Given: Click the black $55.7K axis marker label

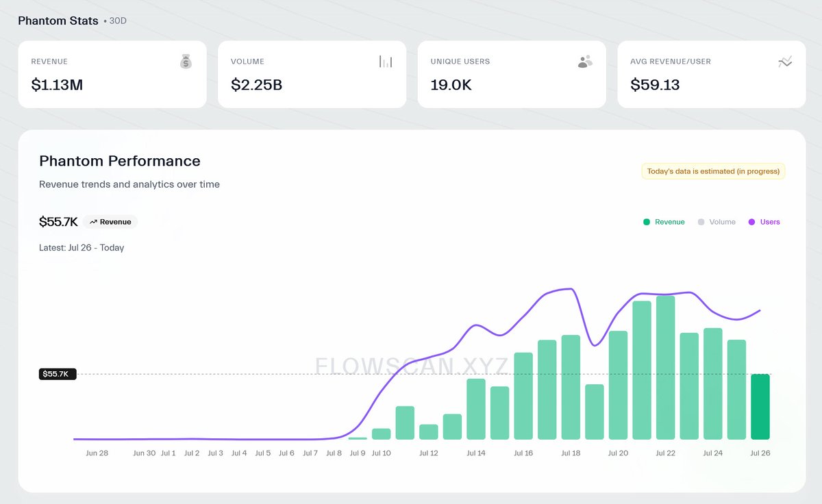Looking at the screenshot, I should coord(58,374).
